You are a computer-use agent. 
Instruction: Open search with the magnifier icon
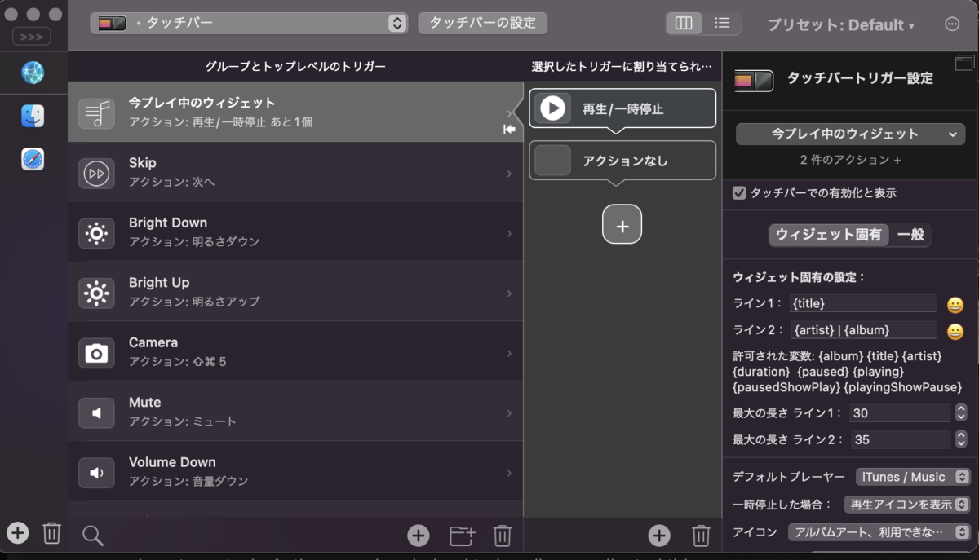point(92,535)
